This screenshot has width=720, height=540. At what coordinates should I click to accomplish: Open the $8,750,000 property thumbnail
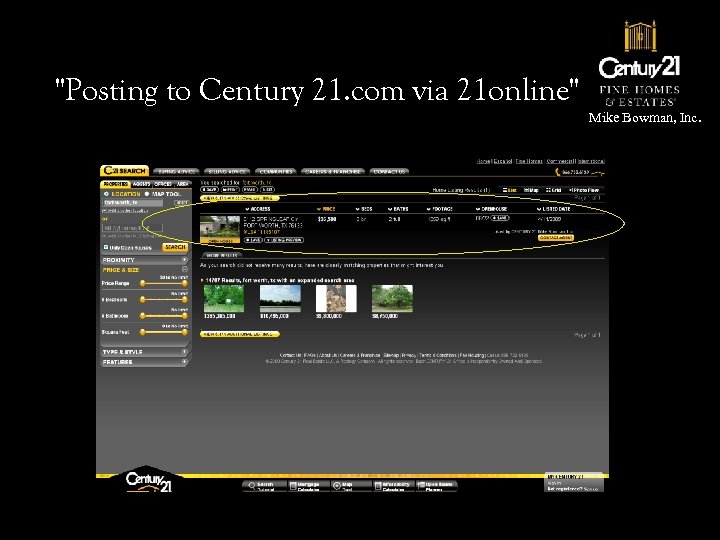coord(392,298)
